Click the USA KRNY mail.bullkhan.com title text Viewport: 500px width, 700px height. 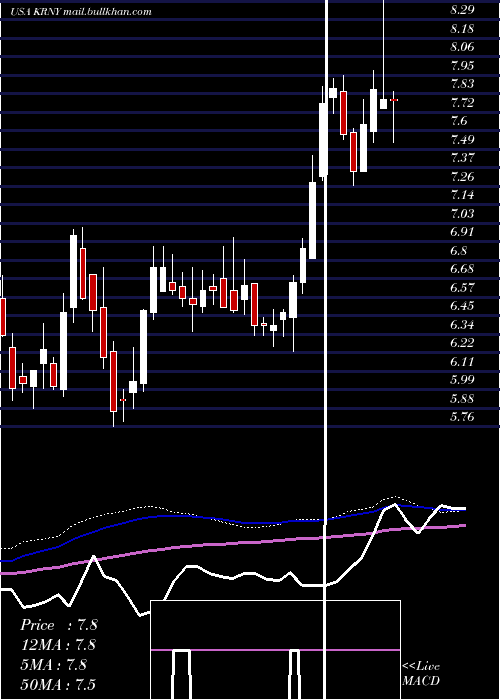(x=81, y=12)
